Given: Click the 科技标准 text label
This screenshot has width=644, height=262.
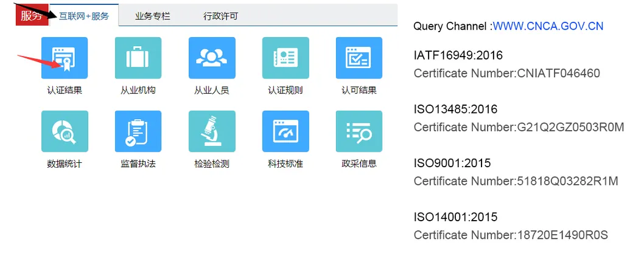Looking at the screenshot, I should [285, 164].
